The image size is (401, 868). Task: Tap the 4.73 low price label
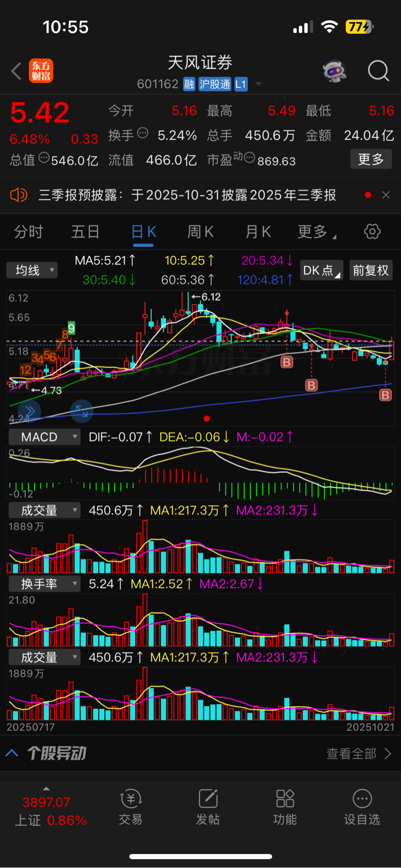[x=46, y=390]
